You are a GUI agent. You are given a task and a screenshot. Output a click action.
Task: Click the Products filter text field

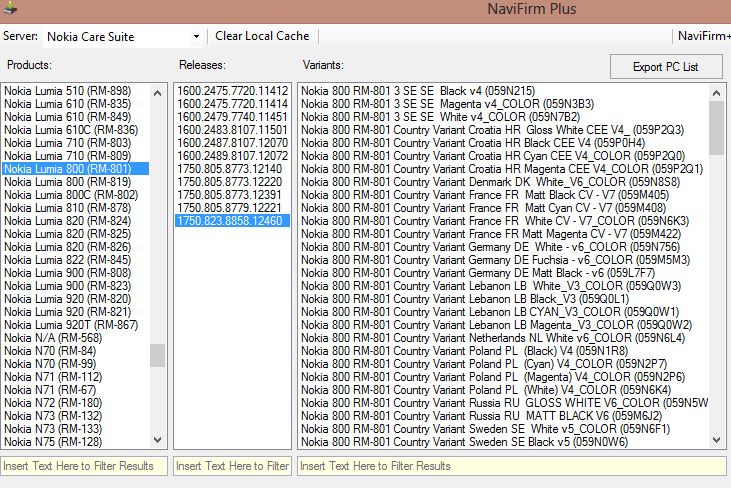point(84,466)
